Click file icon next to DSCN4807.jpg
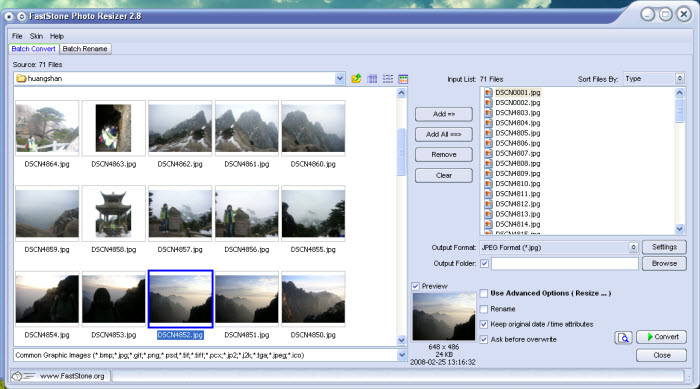This screenshot has width=700, height=389. point(488,153)
